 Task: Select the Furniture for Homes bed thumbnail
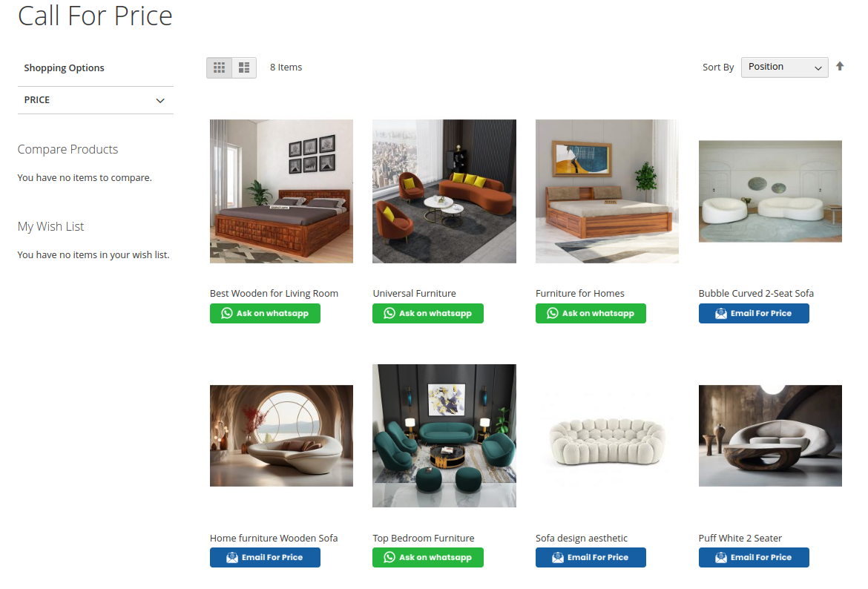607,191
